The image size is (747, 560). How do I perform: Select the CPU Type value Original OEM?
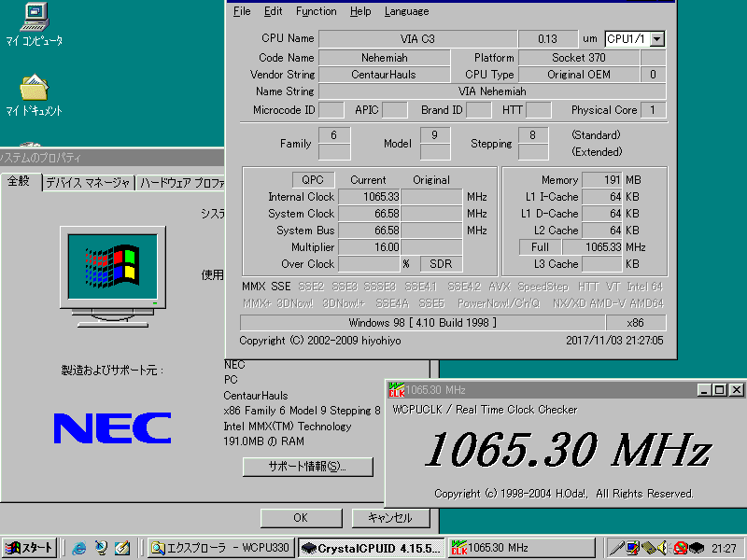579,75
